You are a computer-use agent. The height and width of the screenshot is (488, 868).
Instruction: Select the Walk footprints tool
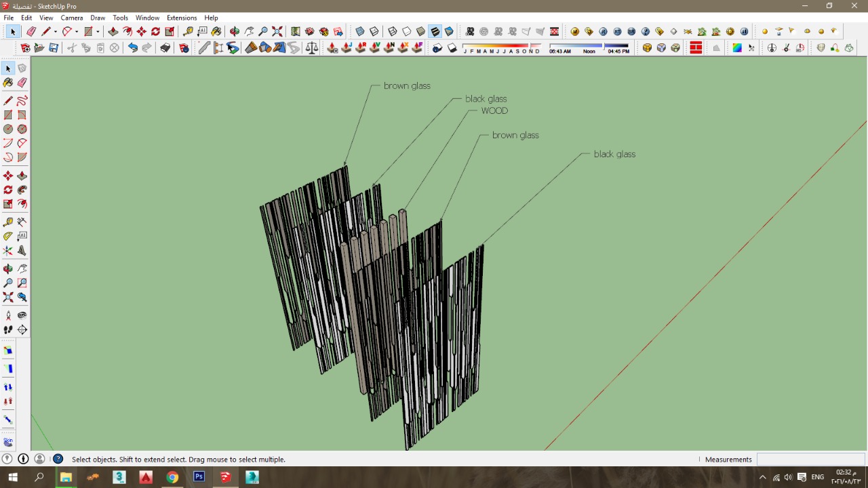tap(8, 330)
